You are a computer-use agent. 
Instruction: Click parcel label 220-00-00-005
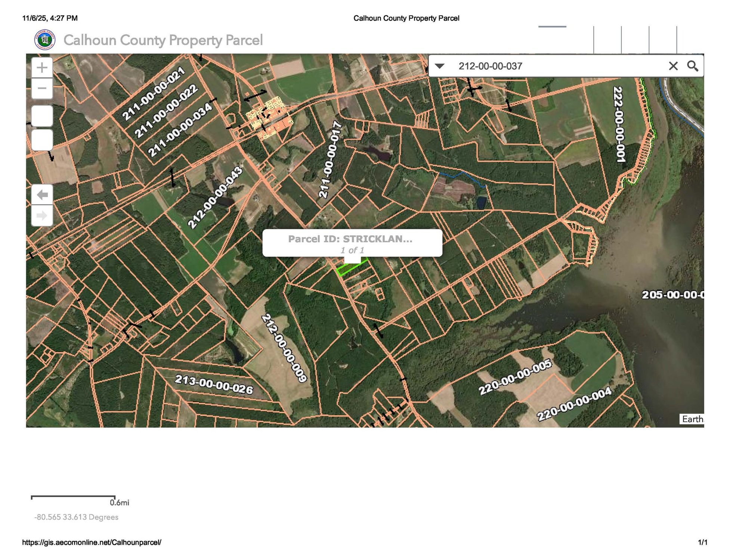point(515,377)
